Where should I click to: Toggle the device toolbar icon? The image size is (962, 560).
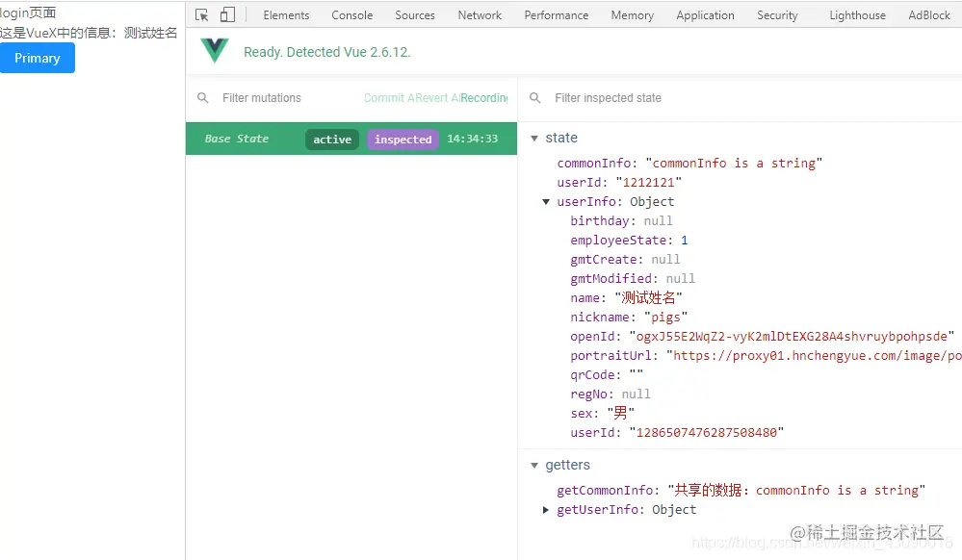[227, 14]
